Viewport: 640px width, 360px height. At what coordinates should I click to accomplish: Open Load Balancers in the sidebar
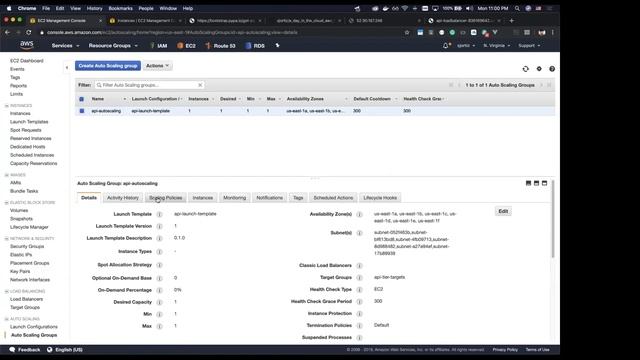point(26,299)
